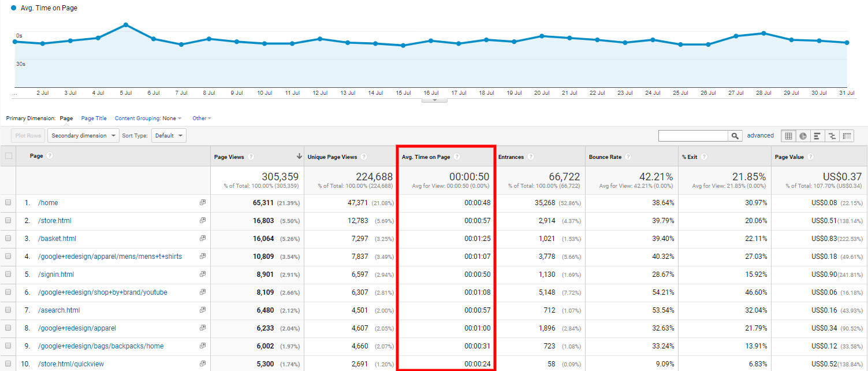
Task: Open help for Page column header
Action: pos(50,156)
